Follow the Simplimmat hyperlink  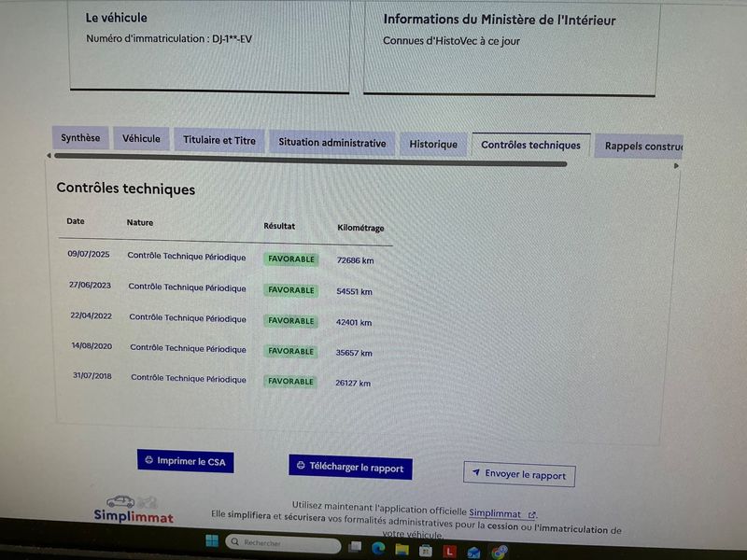(502, 514)
